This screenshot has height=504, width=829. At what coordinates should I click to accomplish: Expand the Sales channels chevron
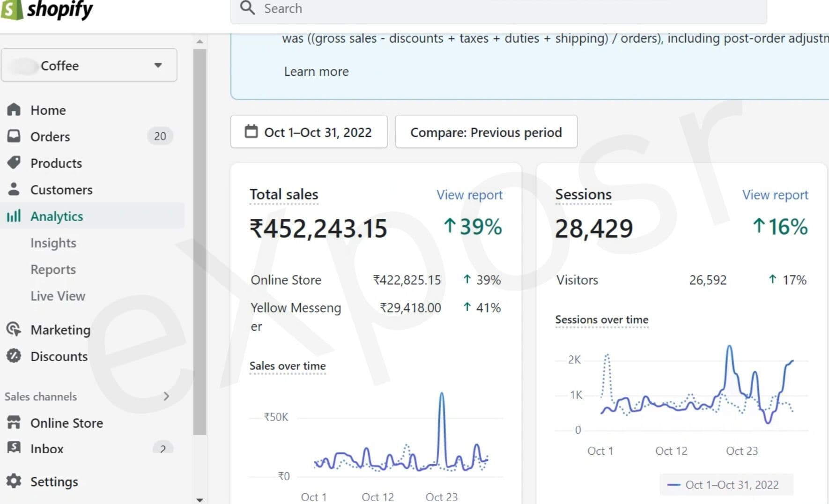tap(166, 396)
